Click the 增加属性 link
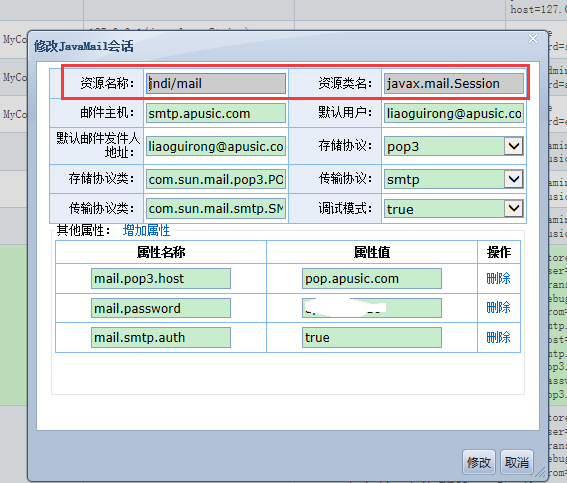Screen dimensions: 567x483 pyautogui.click(x=146, y=230)
